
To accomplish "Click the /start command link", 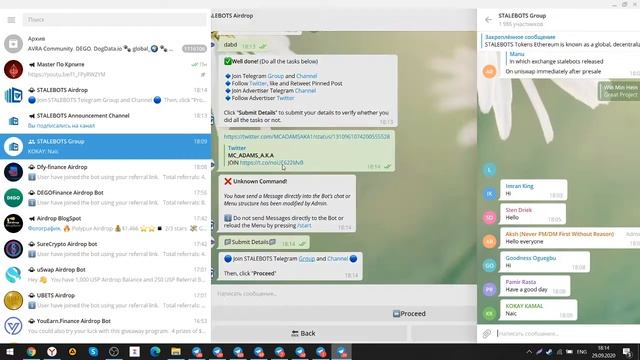I will point(304,225).
